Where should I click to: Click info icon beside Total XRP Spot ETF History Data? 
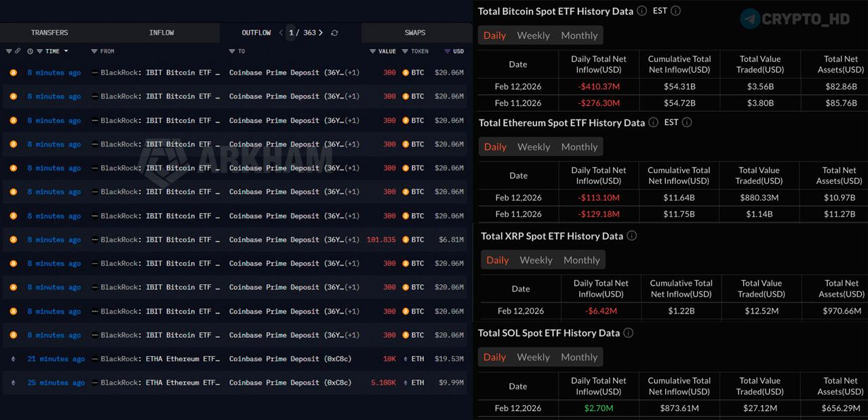631,236
